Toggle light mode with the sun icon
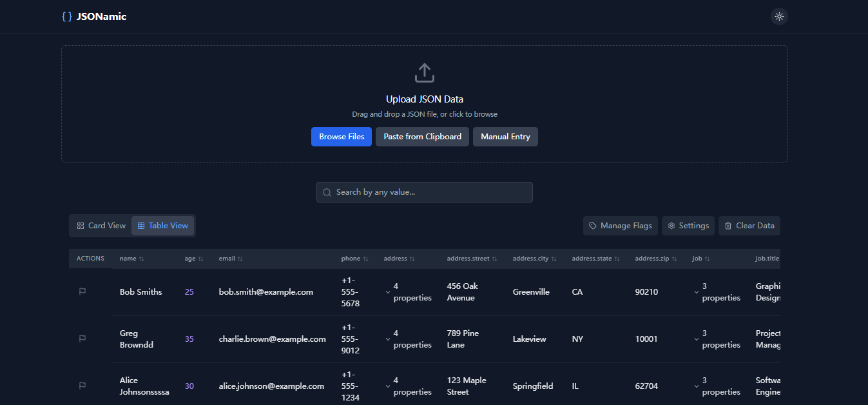 (779, 16)
